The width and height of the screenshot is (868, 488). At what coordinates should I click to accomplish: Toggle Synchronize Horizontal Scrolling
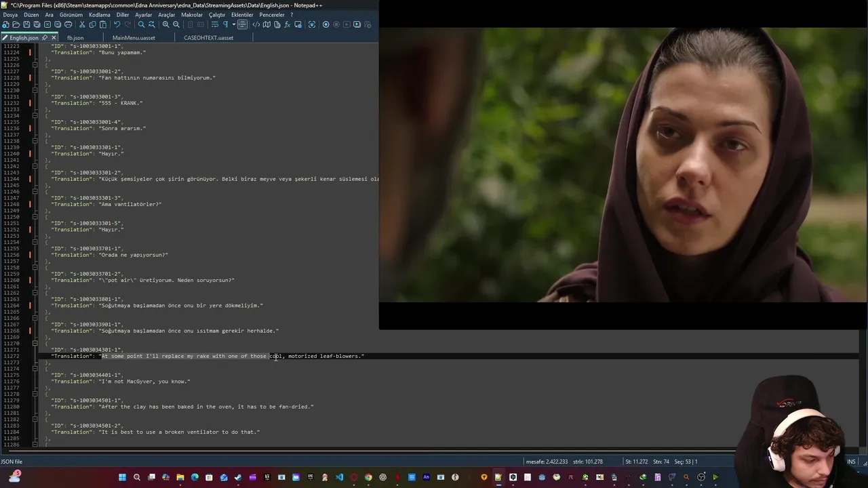[201, 24]
